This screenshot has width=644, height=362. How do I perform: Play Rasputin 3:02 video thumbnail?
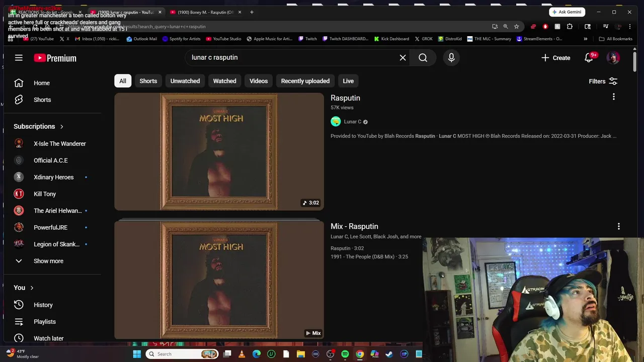coord(219,151)
